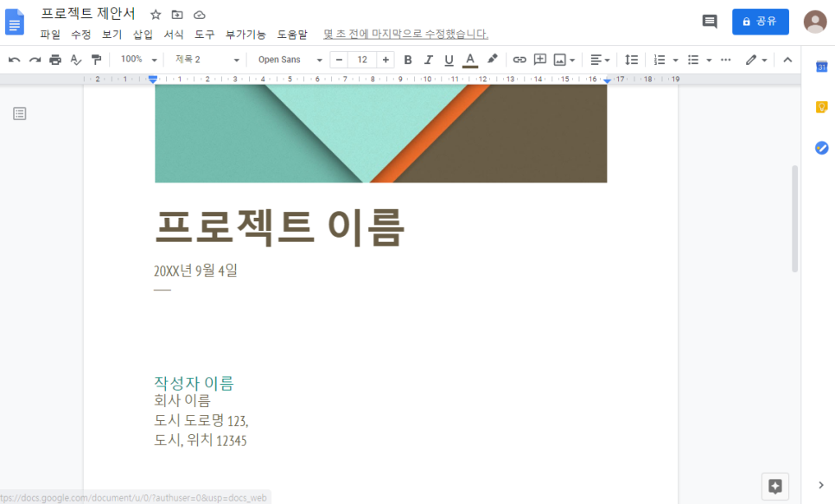Hide the side panel chevron
This screenshot has width=835, height=504.
[820, 485]
